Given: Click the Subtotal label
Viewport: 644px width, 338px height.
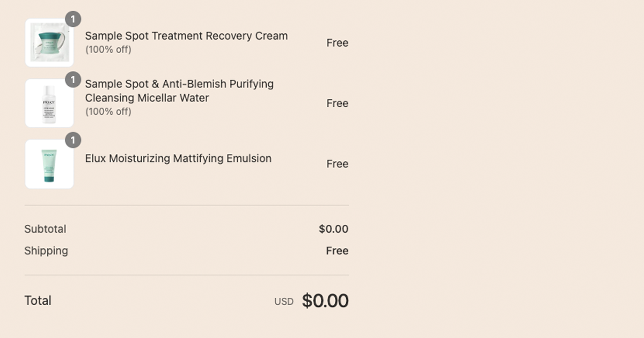Looking at the screenshot, I should 45,229.
